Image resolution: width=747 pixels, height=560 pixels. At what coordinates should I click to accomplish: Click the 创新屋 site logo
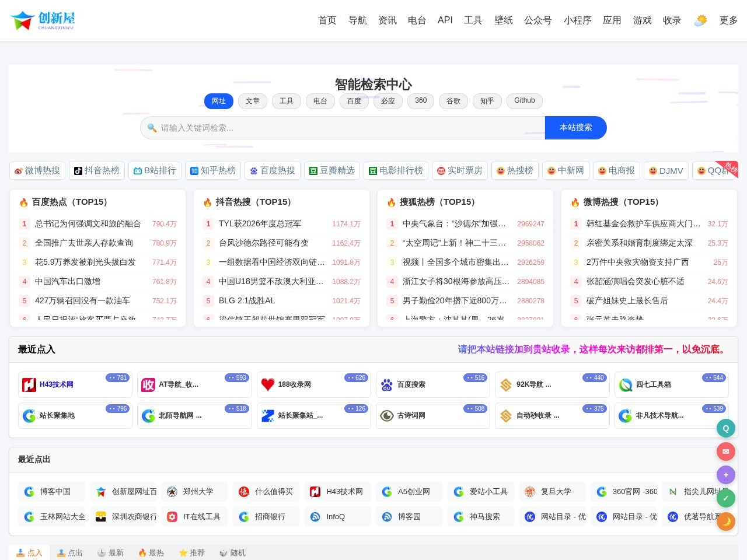pyautogui.click(x=43, y=20)
